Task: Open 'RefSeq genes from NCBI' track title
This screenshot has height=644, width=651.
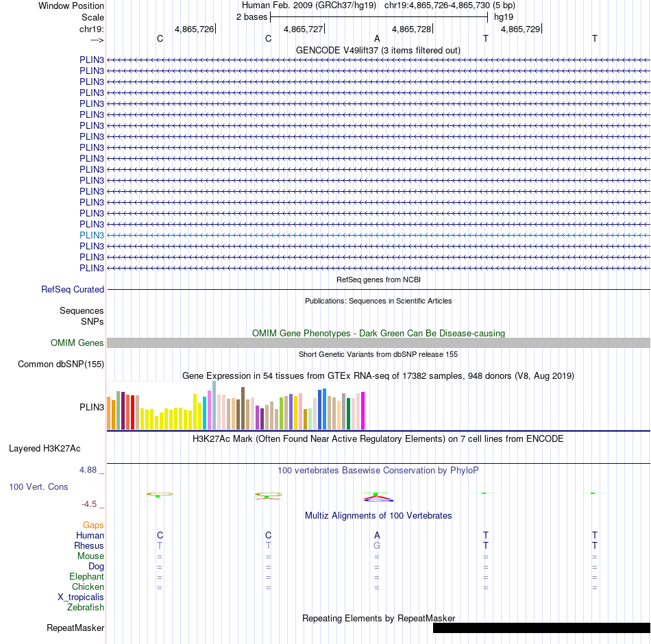Action: [x=378, y=280]
